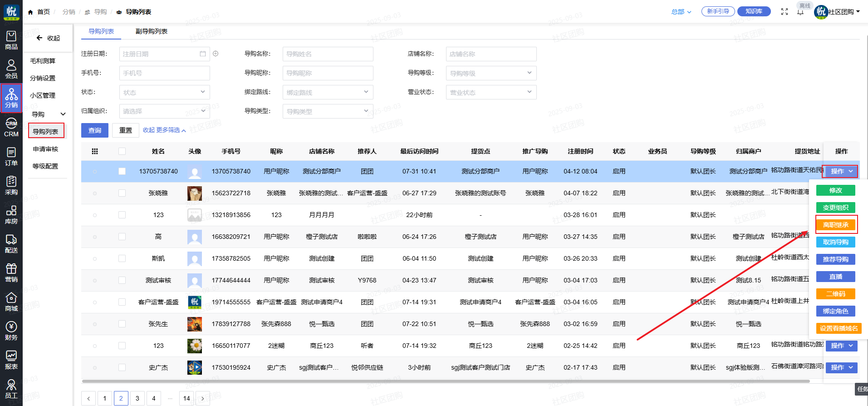
Task: Open the 营销 sidebar module
Action: pos(11,273)
